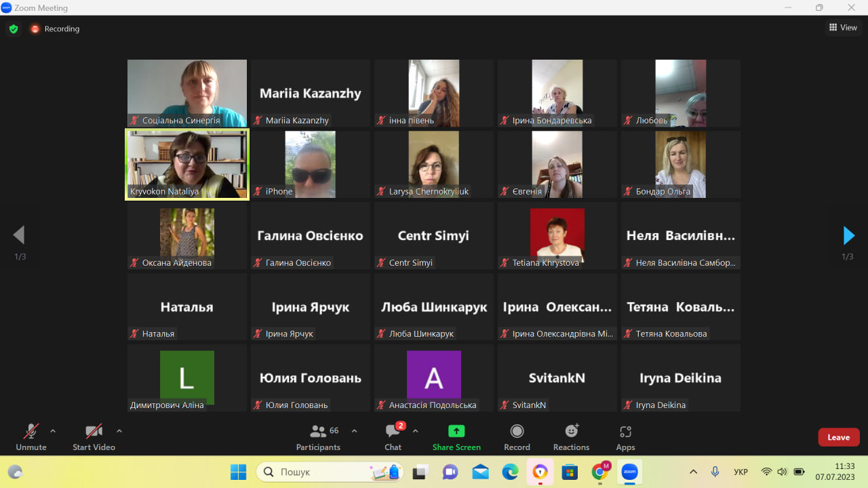Open the Apps panel
This screenshot has height=488, width=868.
pyautogui.click(x=625, y=432)
